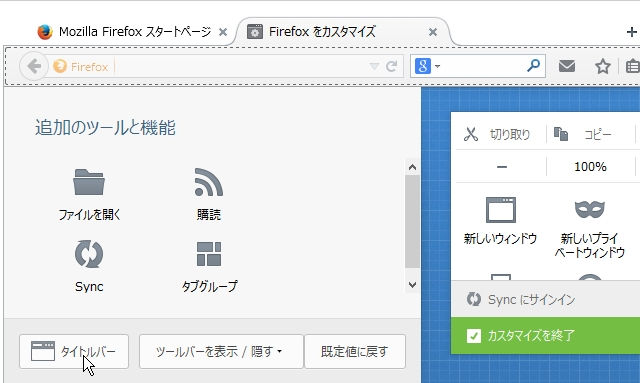Close the Mozilla Firefox Start Page tab
The image size is (640, 383).
click(223, 32)
